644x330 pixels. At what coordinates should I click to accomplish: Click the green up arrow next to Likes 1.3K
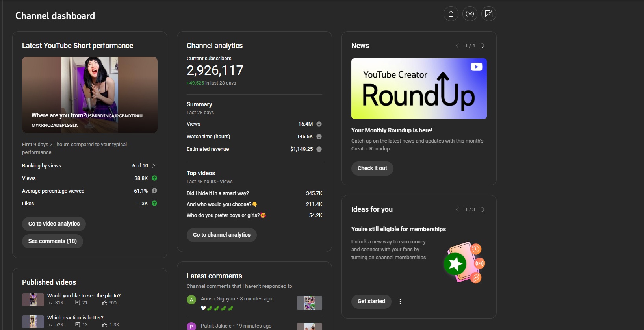tap(154, 203)
